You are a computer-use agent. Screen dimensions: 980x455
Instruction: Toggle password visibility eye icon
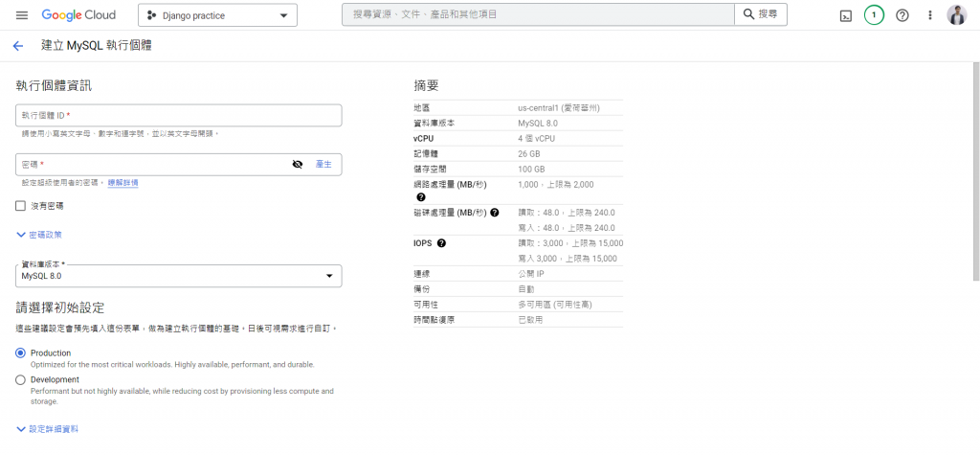point(298,165)
